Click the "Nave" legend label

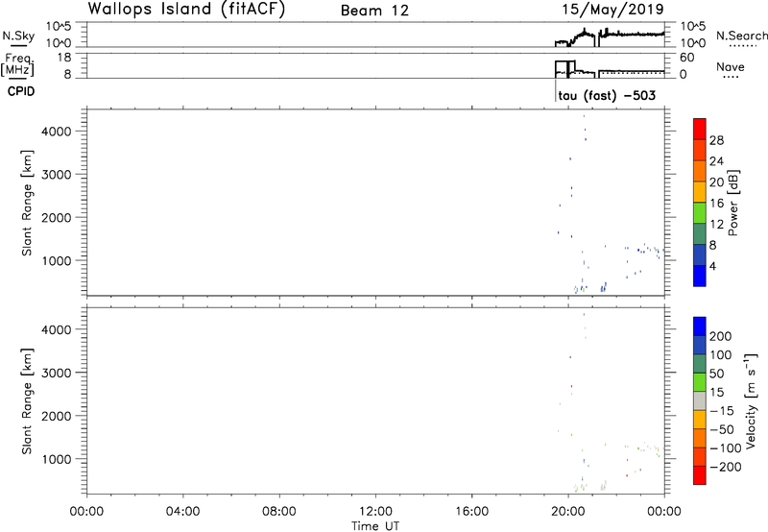coord(731,66)
